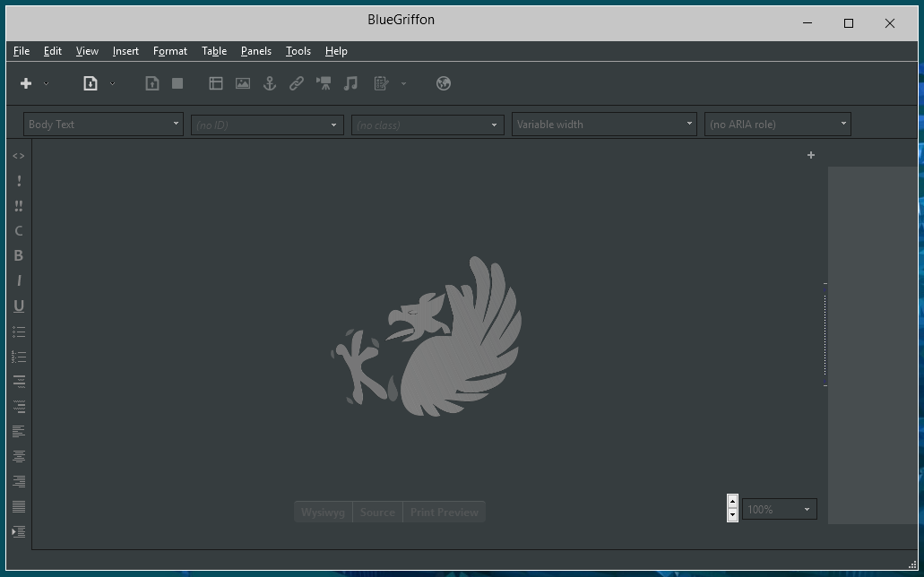Apply strong emphasis with double exclamation icon
This screenshot has height=577, width=924.
tap(19, 206)
